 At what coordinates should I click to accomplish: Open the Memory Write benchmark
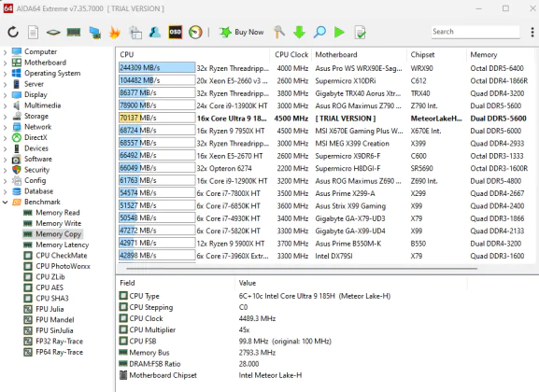pyautogui.click(x=59, y=223)
